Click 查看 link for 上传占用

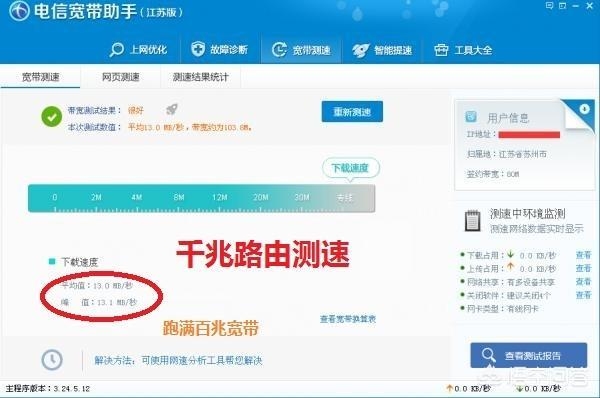tap(584, 268)
